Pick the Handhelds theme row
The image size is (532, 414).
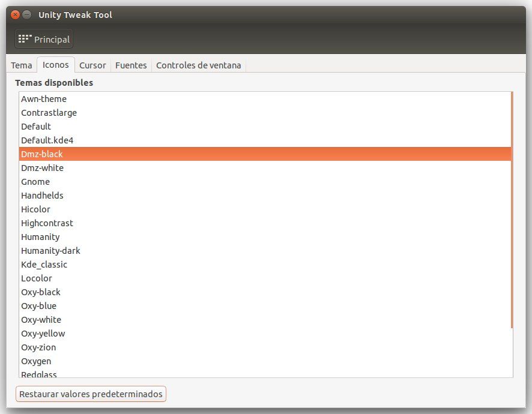pyautogui.click(x=265, y=196)
